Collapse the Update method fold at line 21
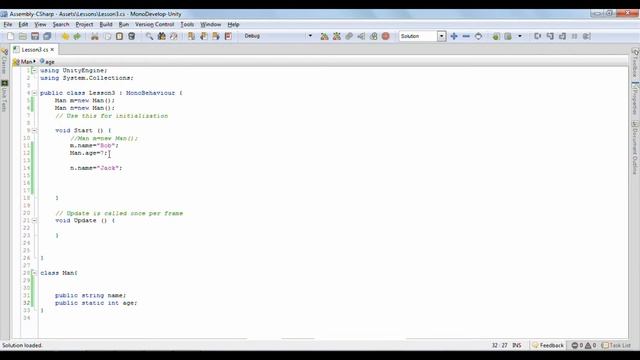This screenshot has height=360, width=640. (34, 220)
